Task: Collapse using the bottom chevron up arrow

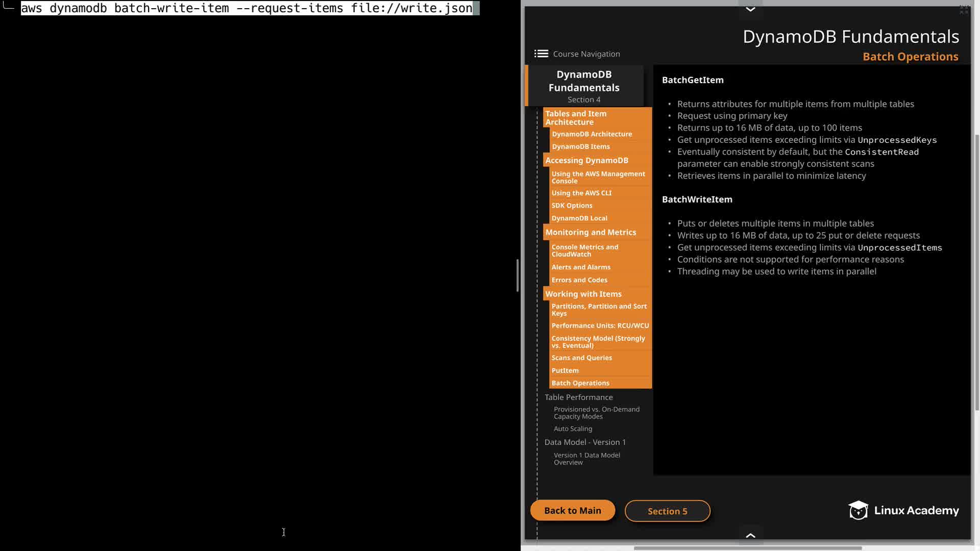Action: [x=750, y=535]
